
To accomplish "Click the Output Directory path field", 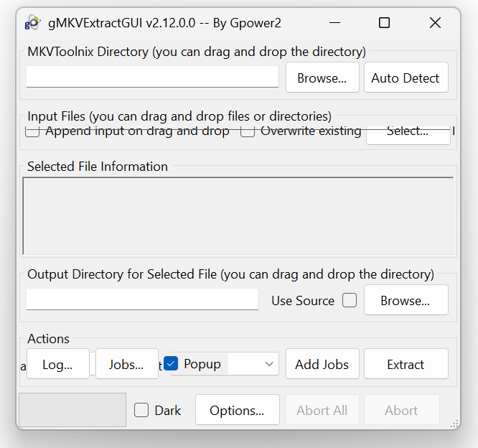I will coord(142,299).
